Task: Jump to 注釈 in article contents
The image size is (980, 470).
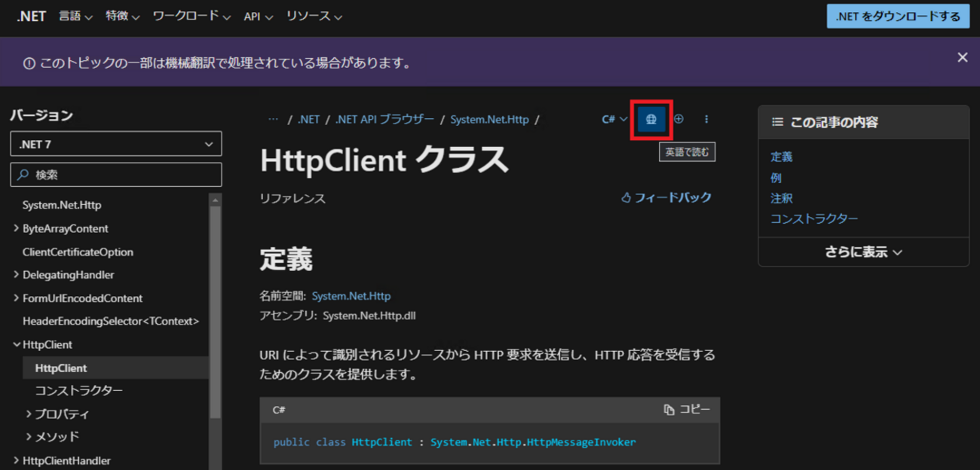Action: pos(781,198)
